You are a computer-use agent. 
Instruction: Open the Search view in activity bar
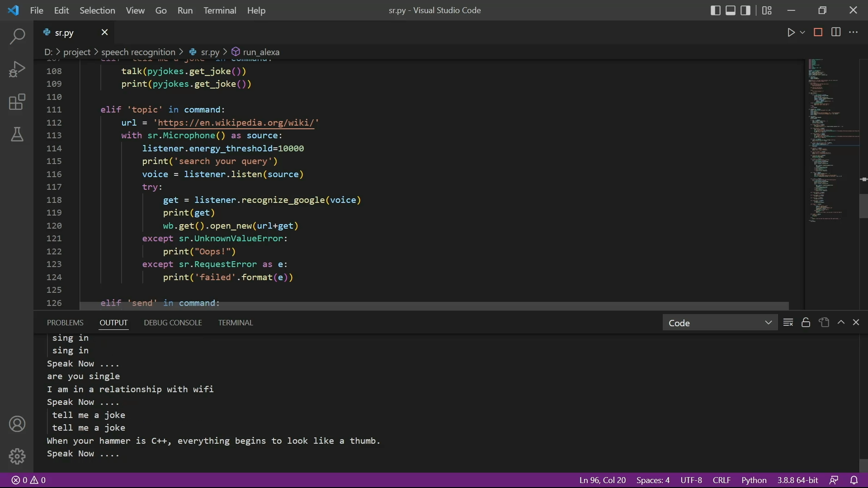click(17, 37)
